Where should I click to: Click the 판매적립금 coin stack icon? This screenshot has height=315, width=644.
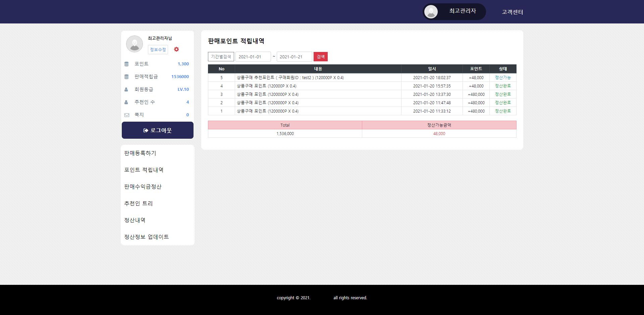click(126, 77)
